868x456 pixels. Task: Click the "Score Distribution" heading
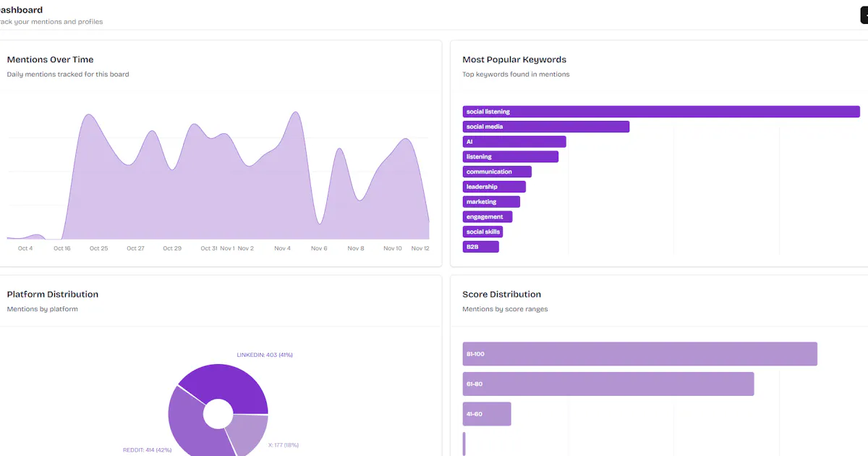pos(501,294)
